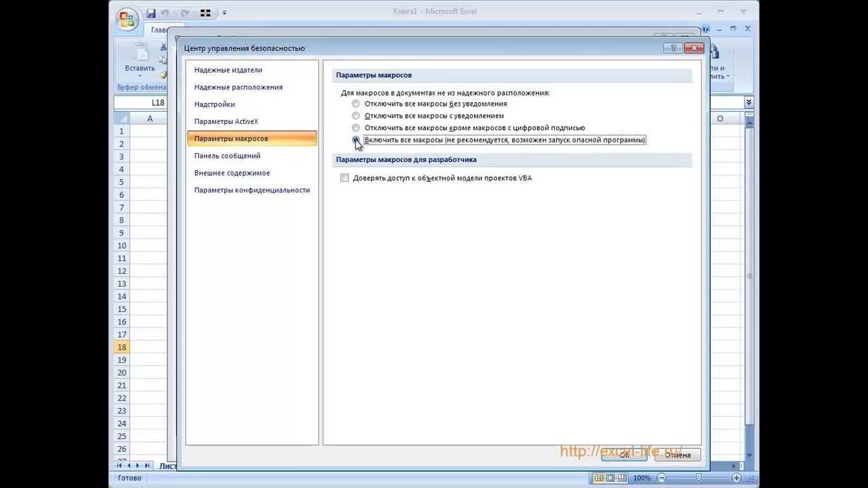Open Параметры конфиденциальности category

click(252, 190)
